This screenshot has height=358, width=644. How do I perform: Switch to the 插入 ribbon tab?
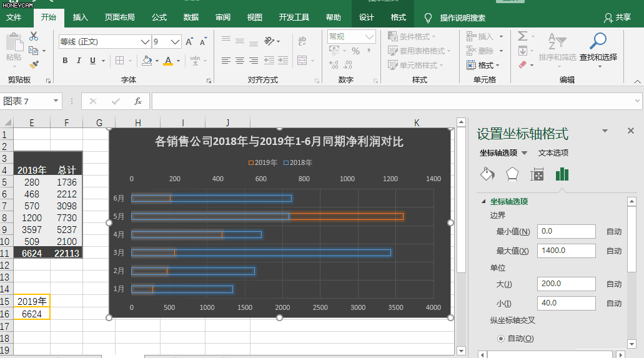coord(80,17)
